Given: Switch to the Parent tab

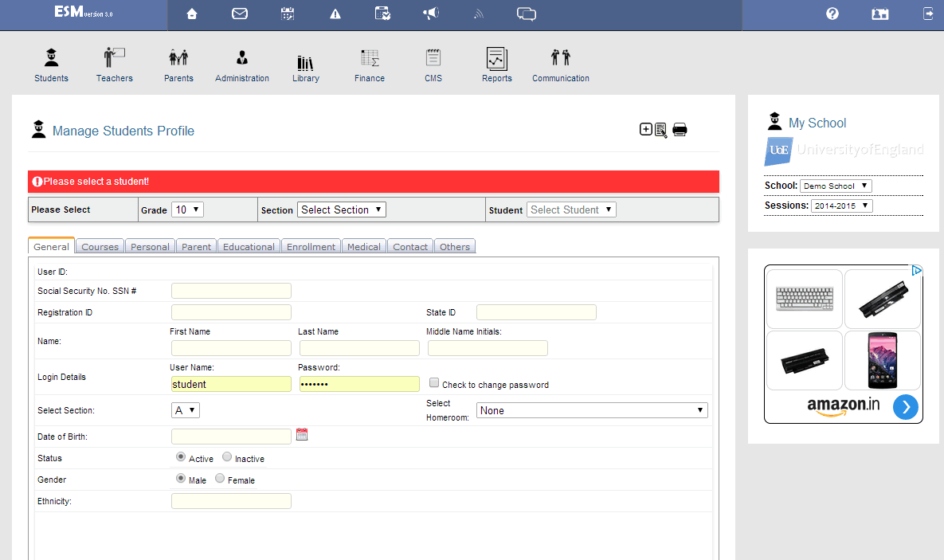Looking at the screenshot, I should pos(196,247).
